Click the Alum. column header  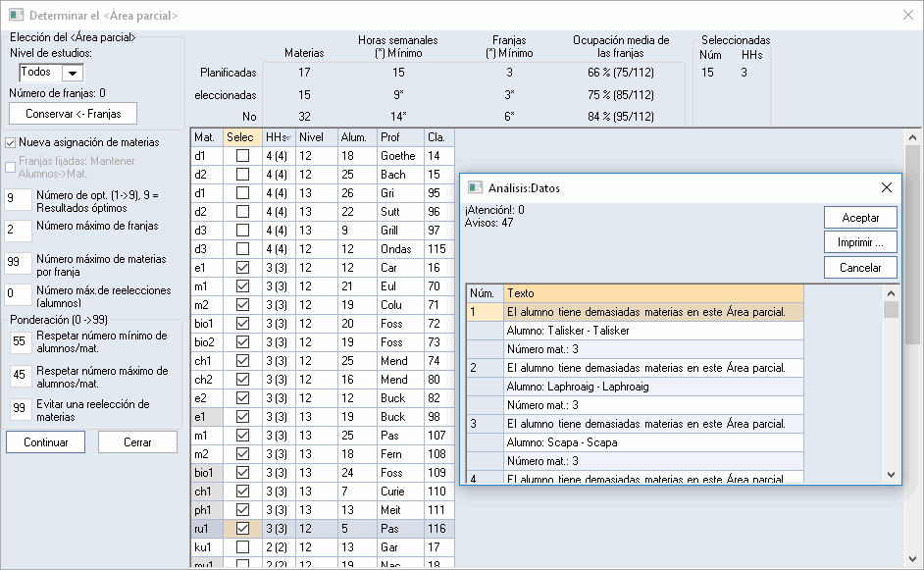[357, 137]
